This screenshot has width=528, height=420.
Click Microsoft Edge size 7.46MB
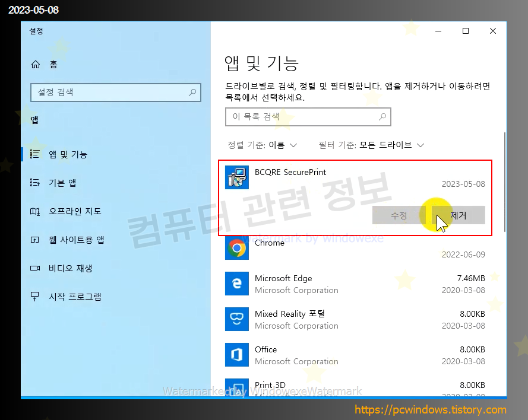tap(471, 278)
